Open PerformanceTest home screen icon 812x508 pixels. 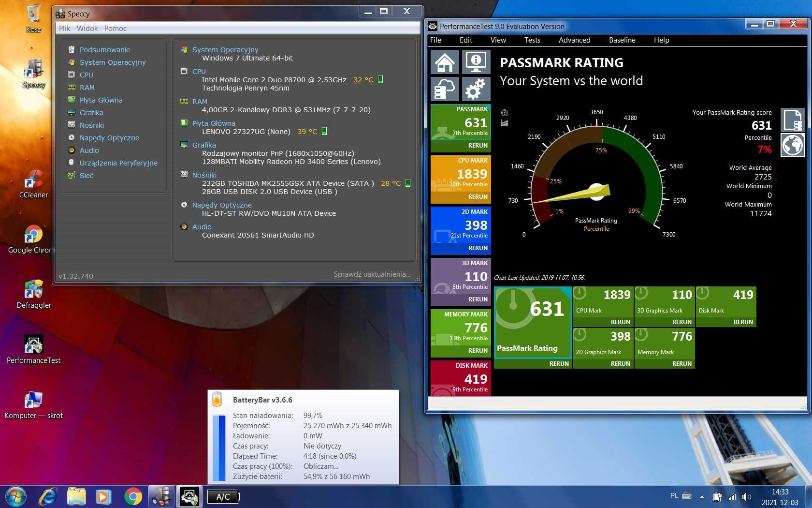click(445, 62)
